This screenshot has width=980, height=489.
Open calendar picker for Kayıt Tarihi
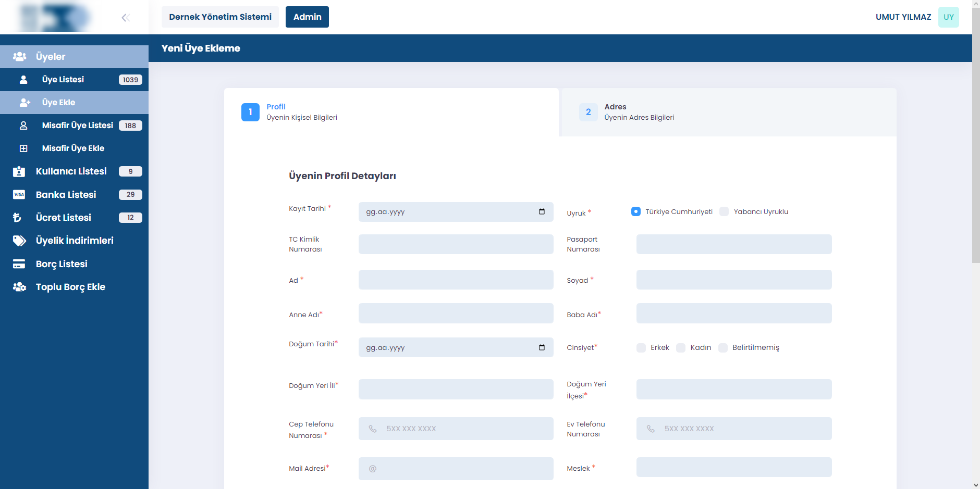tap(542, 212)
